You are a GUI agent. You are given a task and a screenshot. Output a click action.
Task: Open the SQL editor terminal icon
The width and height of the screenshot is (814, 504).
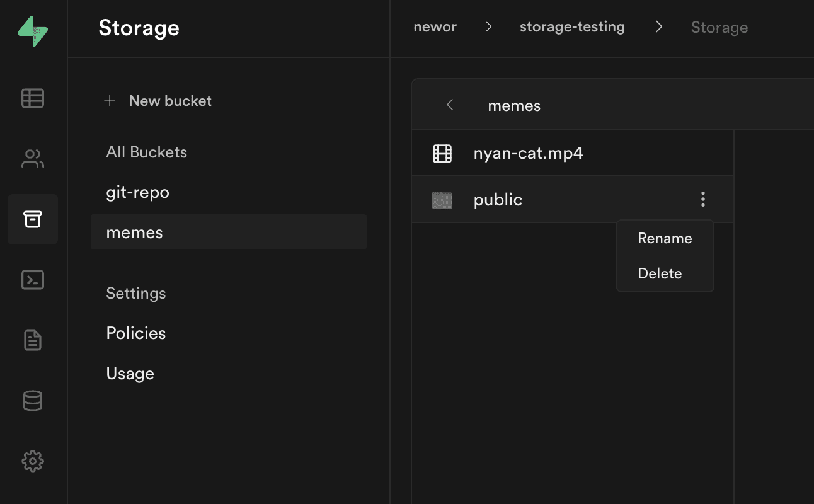[x=33, y=280]
